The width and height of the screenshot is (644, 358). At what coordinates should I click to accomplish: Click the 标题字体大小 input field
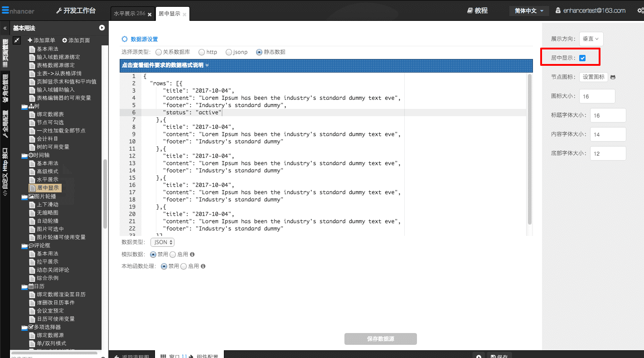[x=608, y=115]
